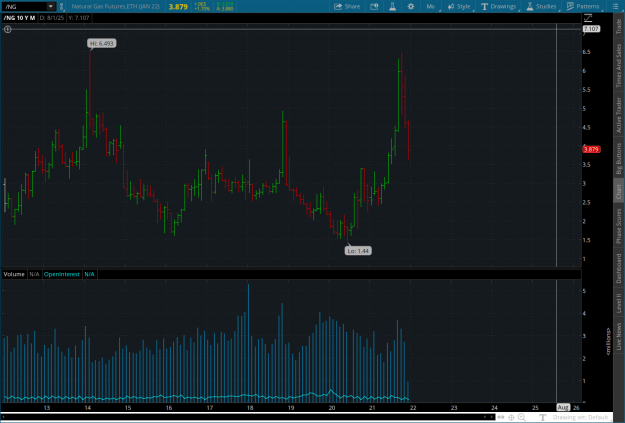Open the Mo timeframe dropdown
625x423 pixels.
tap(431, 6)
